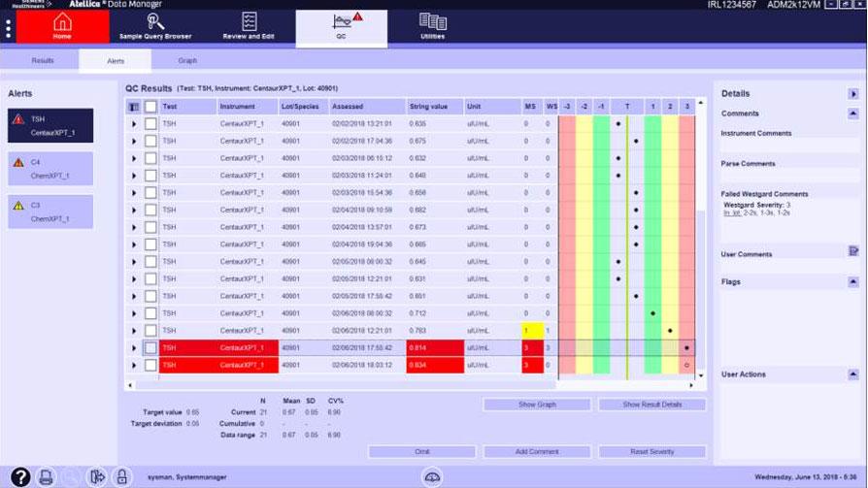
Task: Open the Help question mark icon
Action: click(x=20, y=477)
